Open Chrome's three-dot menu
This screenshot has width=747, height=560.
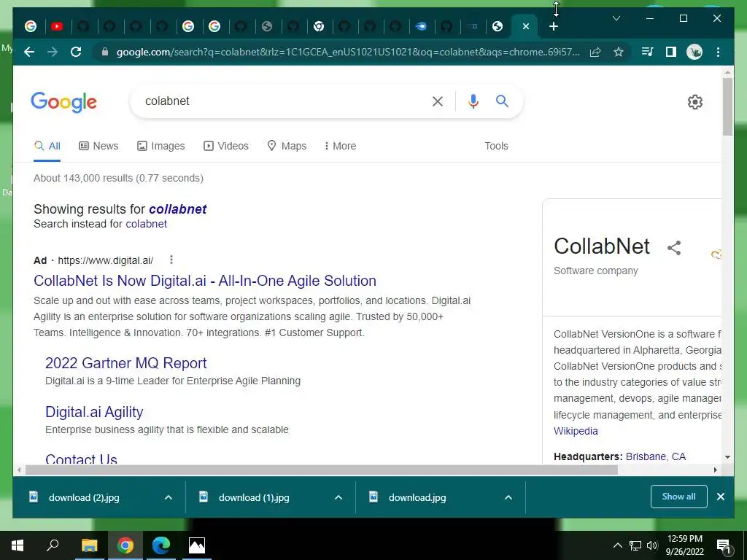point(718,52)
